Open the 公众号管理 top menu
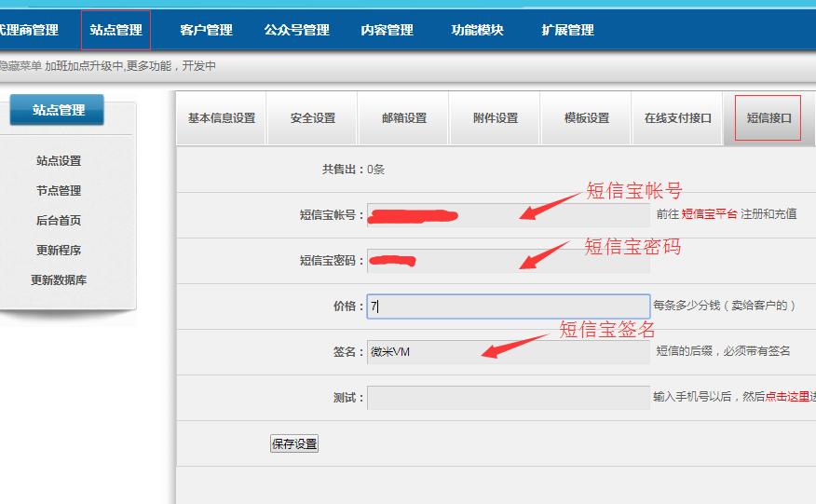Screen dimensions: 816x504 pos(296,30)
